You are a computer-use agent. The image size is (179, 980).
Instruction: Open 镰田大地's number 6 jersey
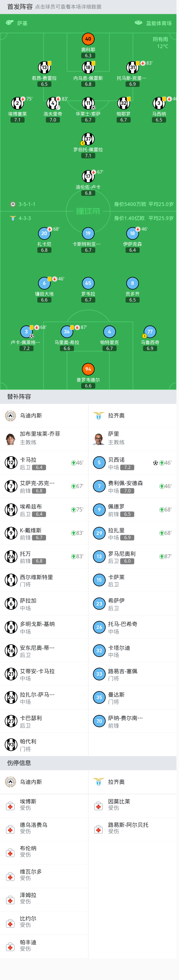click(x=44, y=283)
